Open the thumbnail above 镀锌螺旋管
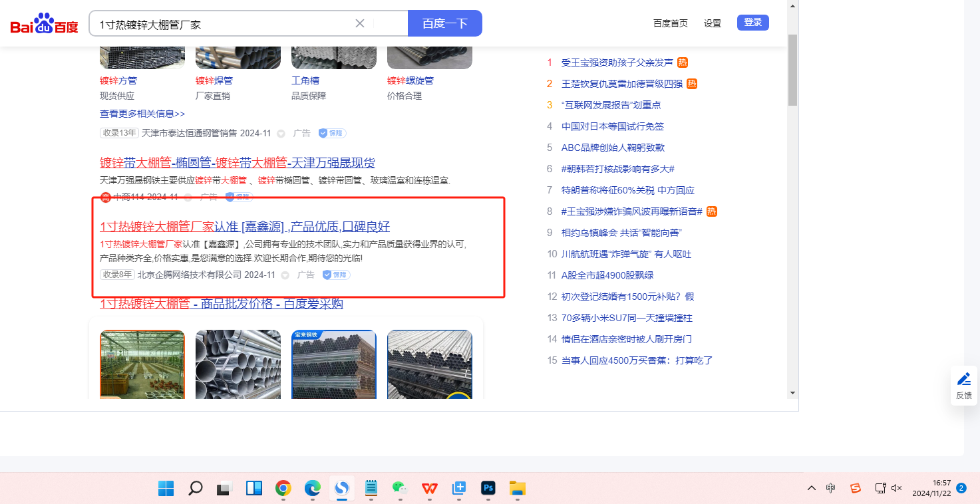The height and width of the screenshot is (504, 980). [x=430, y=57]
